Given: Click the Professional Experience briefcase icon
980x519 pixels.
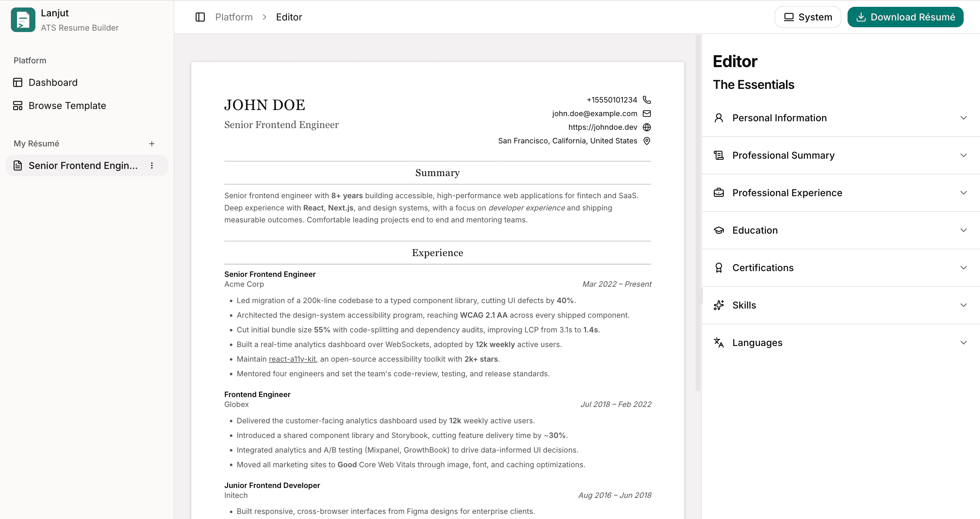Looking at the screenshot, I should pos(718,192).
